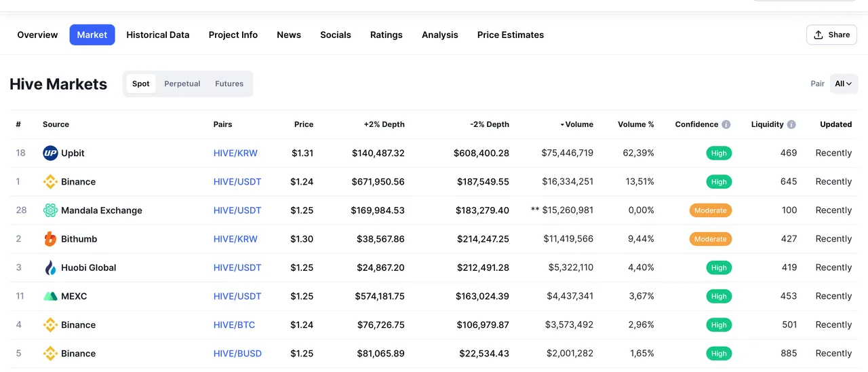Screen dimensions: 868x372
Task: Click the Mandala Exchange logo icon
Action: click(x=50, y=210)
